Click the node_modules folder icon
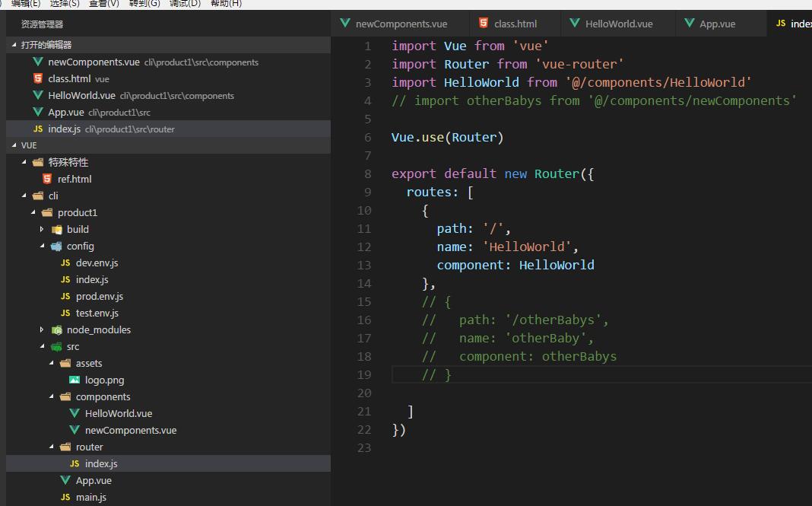The height and width of the screenshot is (506, 812). pos(56,329)
